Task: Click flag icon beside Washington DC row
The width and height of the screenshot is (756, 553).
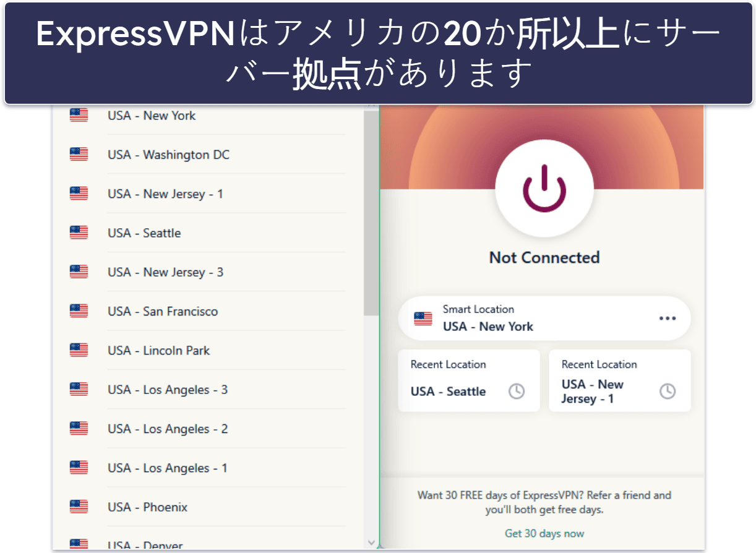Action: pos(79,155)
